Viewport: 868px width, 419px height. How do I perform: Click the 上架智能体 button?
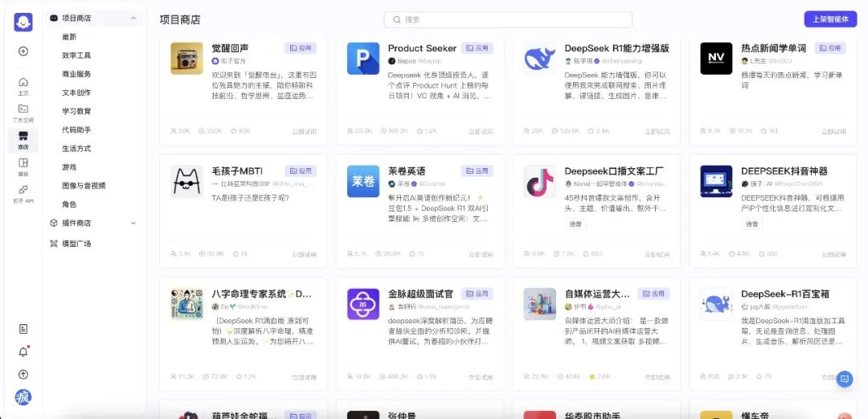coord(830,18)
